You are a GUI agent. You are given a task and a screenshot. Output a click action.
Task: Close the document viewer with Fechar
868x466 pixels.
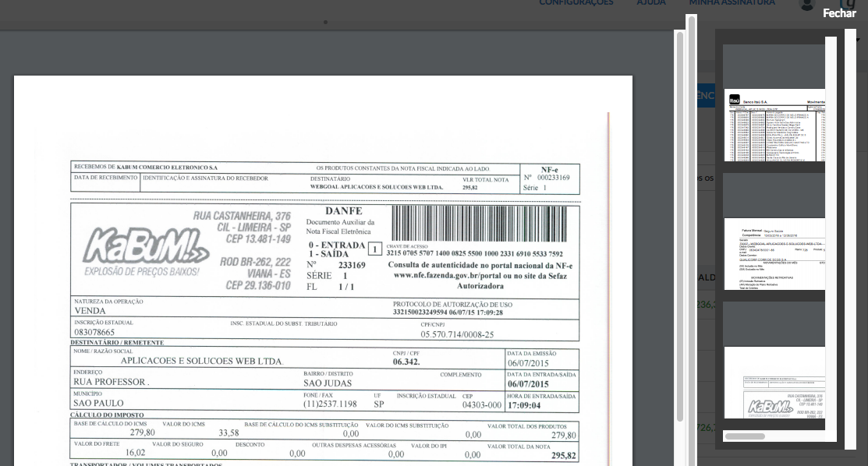[838, 13]
